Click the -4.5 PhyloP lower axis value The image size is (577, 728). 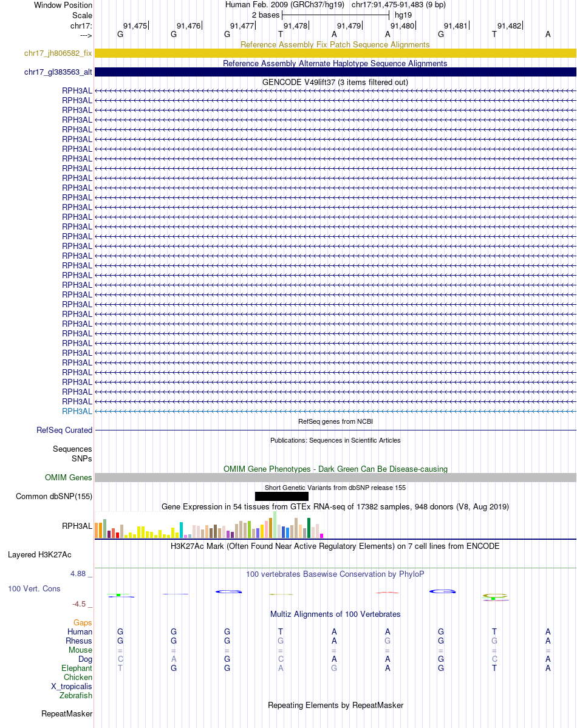(x=79, y=604)
